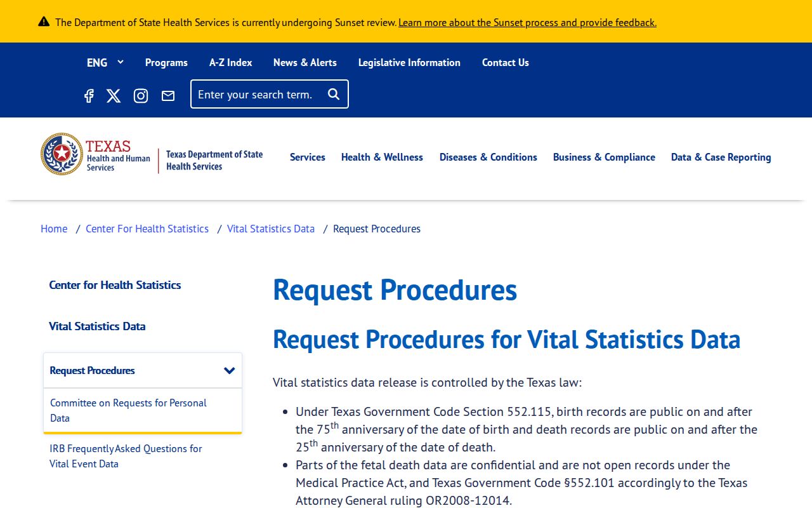The height and width of the screenshot is (508, 812).
Task: Open the Health & Wellness menu
Action: [x=382, y=157]
